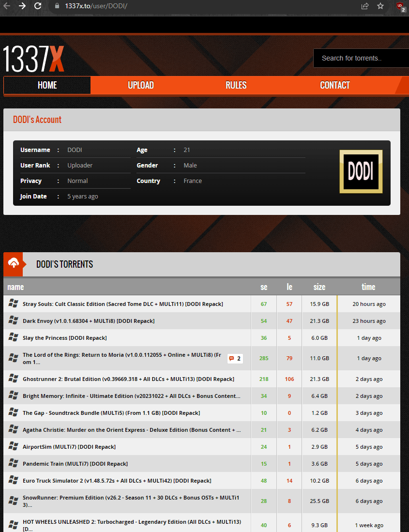Click the 1337X site logo

33,59
